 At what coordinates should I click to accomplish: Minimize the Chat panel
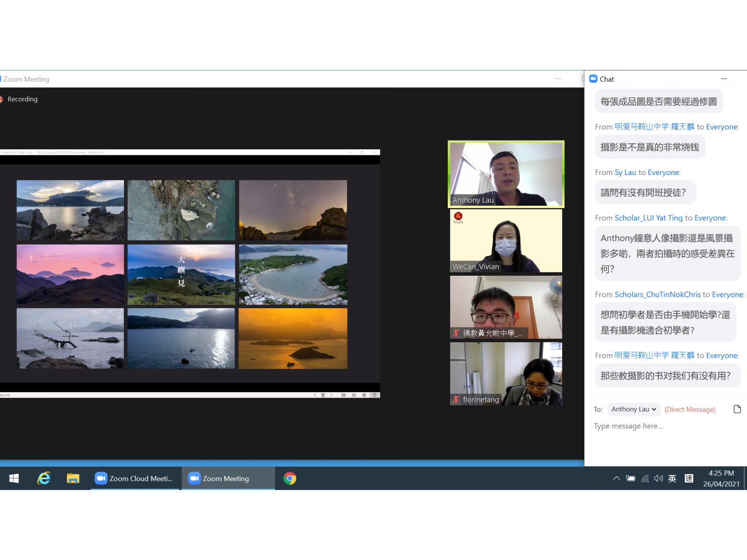(x=724, y=79)
